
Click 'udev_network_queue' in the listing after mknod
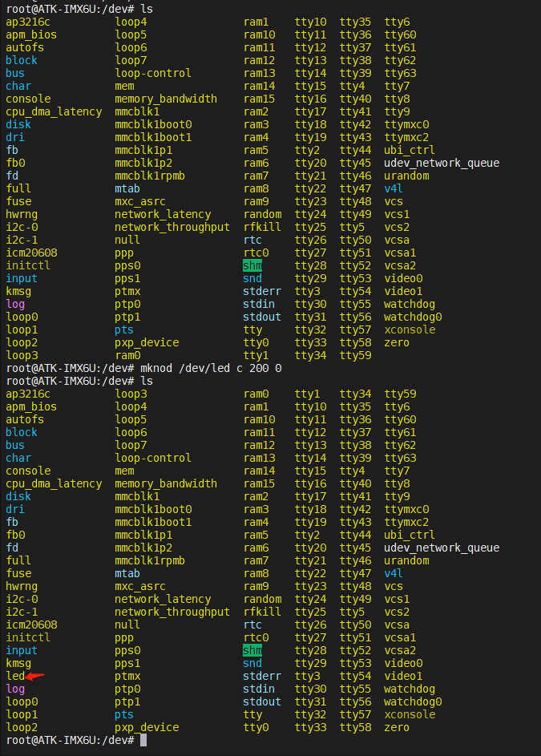tap(442, 548)
